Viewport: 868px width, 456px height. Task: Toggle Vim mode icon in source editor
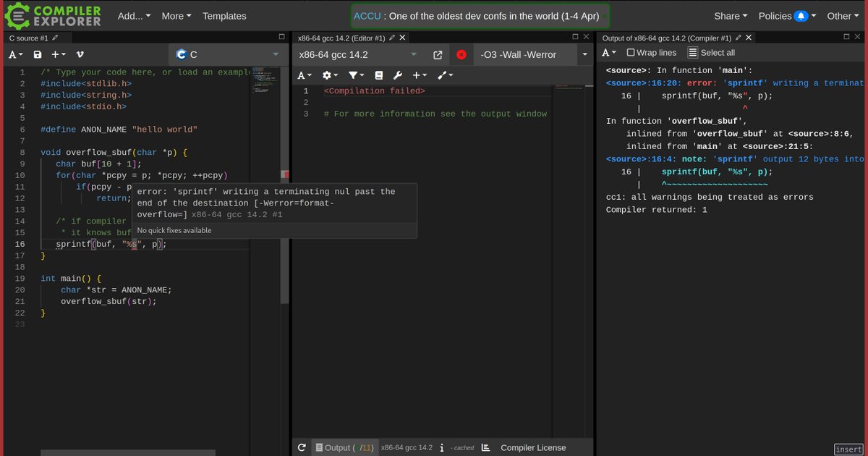point(80,54)
